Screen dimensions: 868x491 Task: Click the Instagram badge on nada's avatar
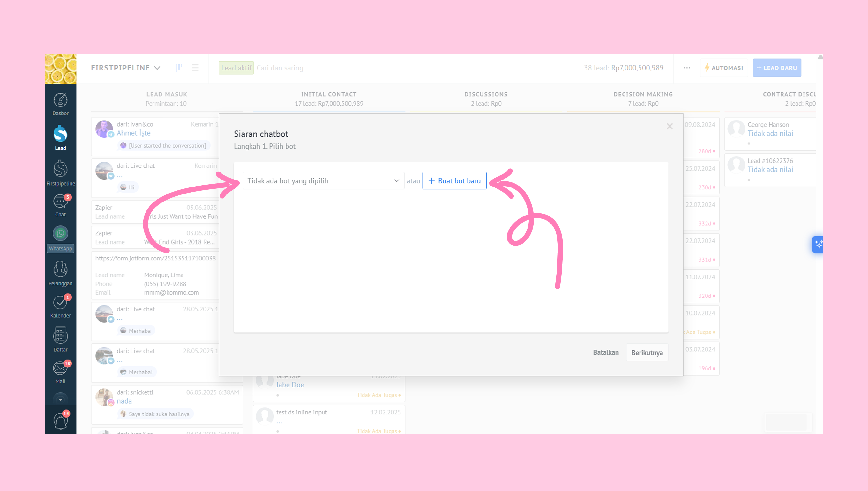tap(111, 402)
